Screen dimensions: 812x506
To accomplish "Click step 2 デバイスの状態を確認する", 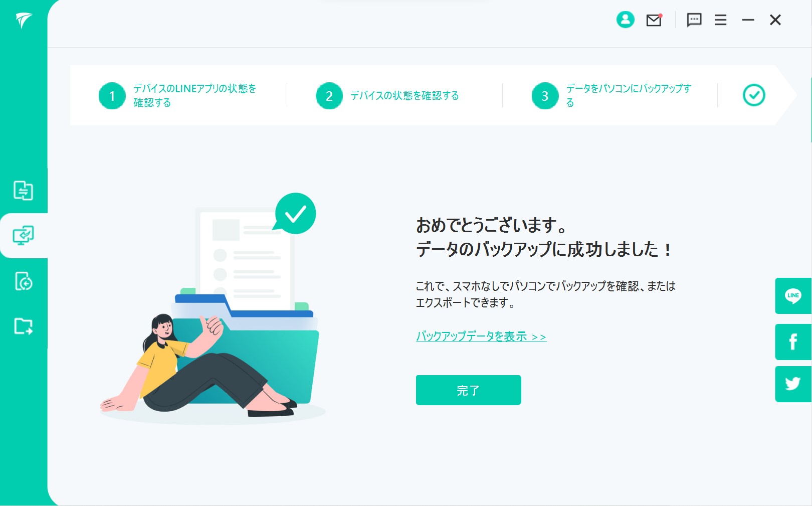I will (x=404, y=96).
